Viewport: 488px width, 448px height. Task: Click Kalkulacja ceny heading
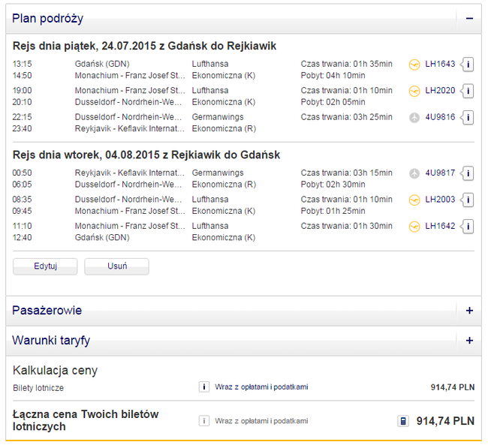coord(55,371)
